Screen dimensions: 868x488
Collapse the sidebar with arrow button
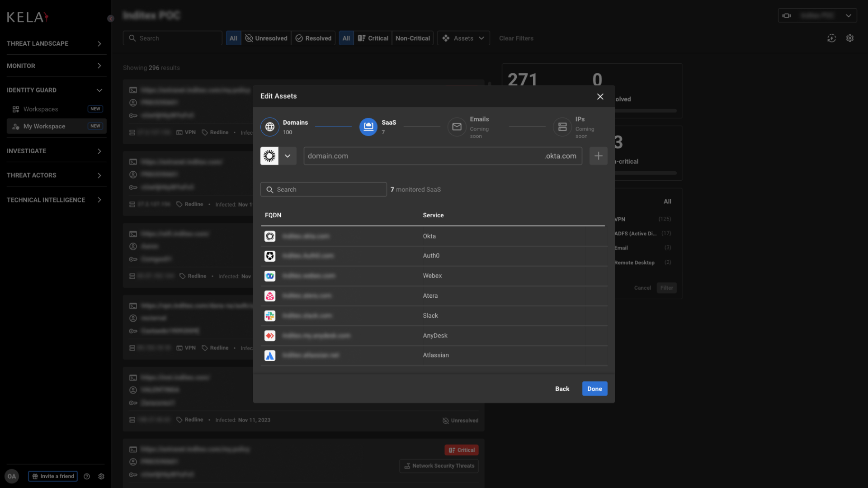coord(111,19)
